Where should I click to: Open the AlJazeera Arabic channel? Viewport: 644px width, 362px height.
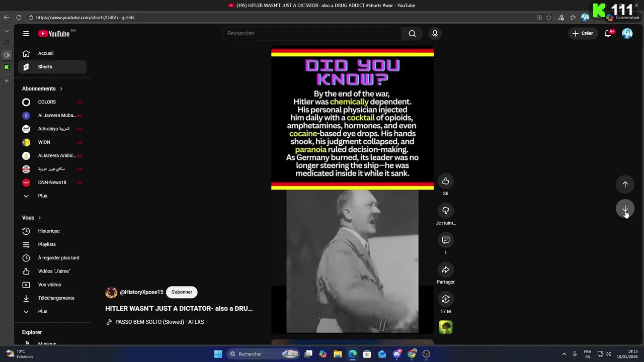coord(52,156)
